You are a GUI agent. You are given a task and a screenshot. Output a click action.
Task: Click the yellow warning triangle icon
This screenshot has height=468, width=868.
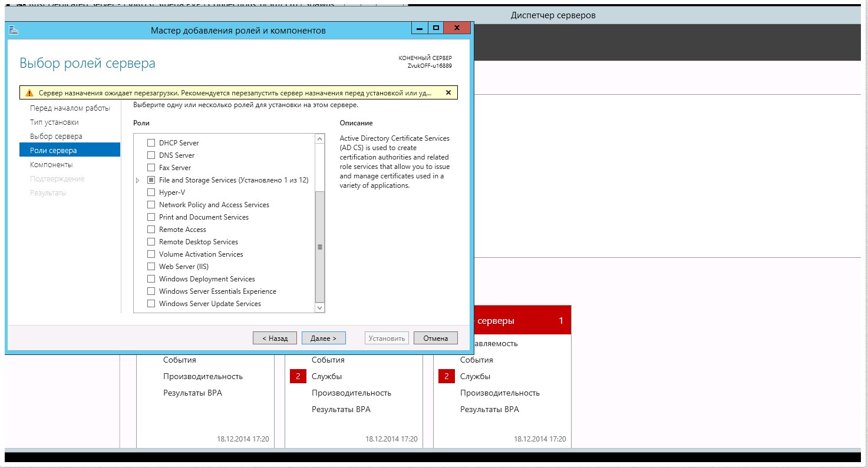tap(29, 93)
